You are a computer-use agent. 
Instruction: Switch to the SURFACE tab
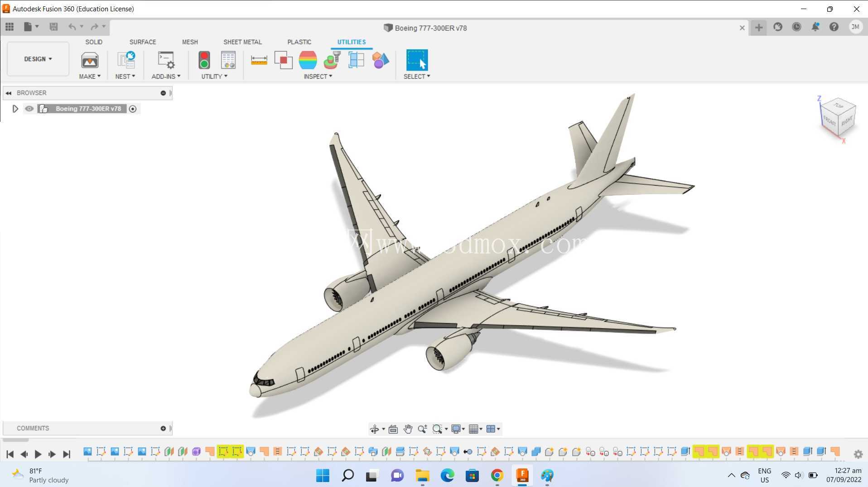pos(143,42)
